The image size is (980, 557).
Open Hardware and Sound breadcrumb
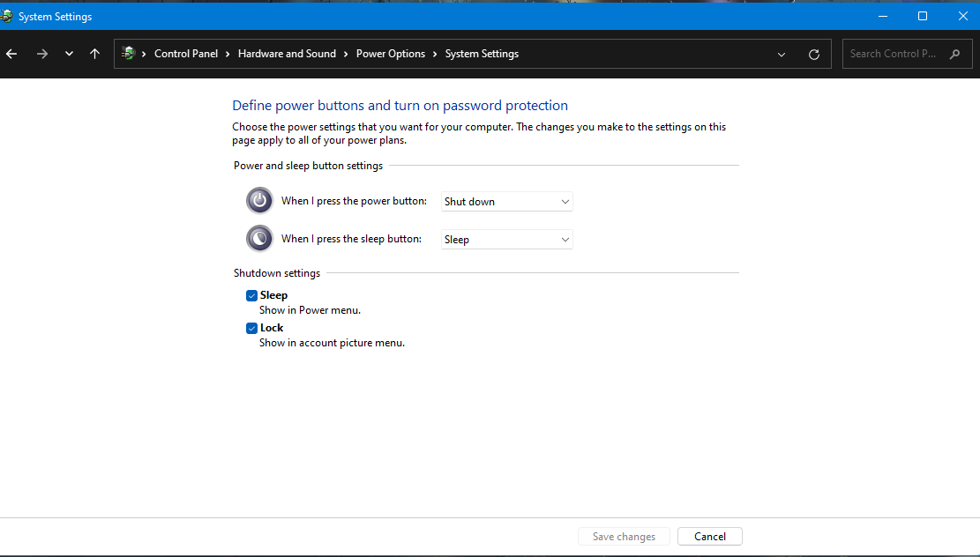[x=287, y=54]
